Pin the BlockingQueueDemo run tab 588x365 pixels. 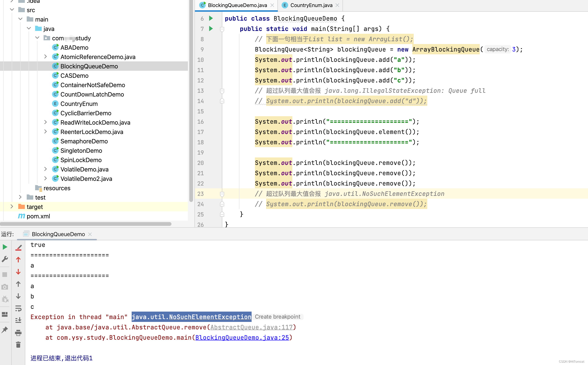coord(5,330)
